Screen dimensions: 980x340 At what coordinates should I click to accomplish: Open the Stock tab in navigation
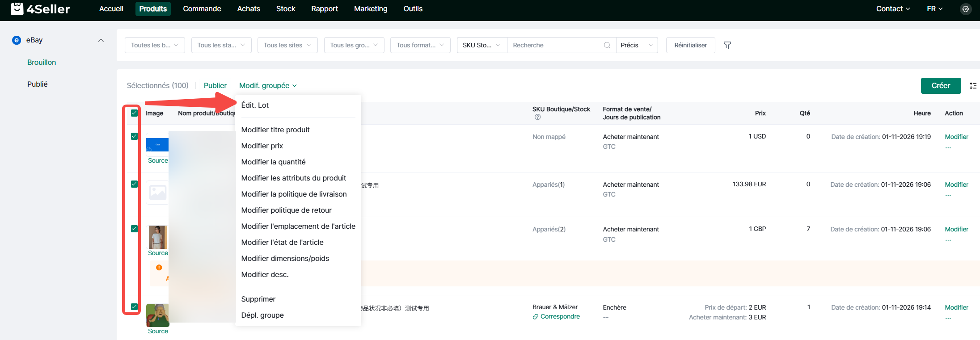coord(286,9)
